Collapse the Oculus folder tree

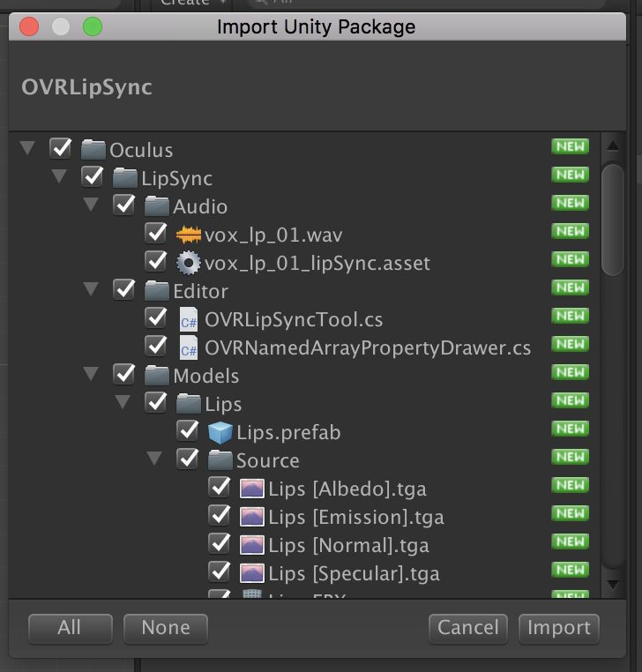pyautogui.click(x=28, y=148)
